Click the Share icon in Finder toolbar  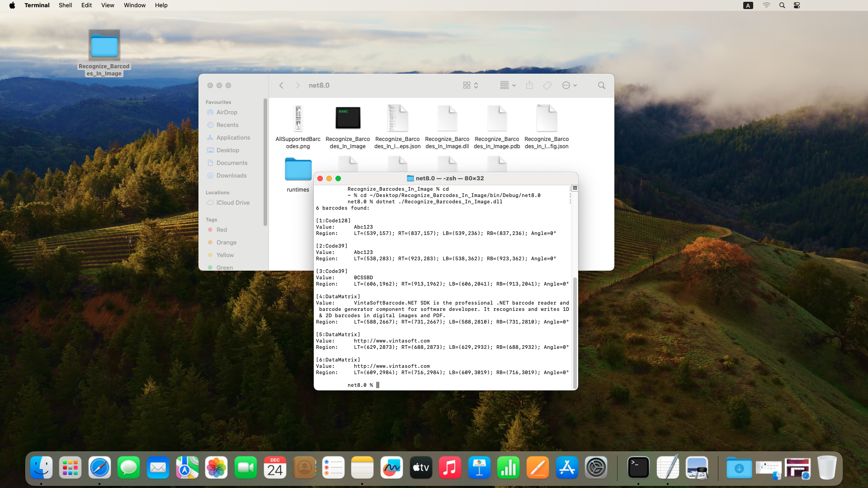point(529,85)
